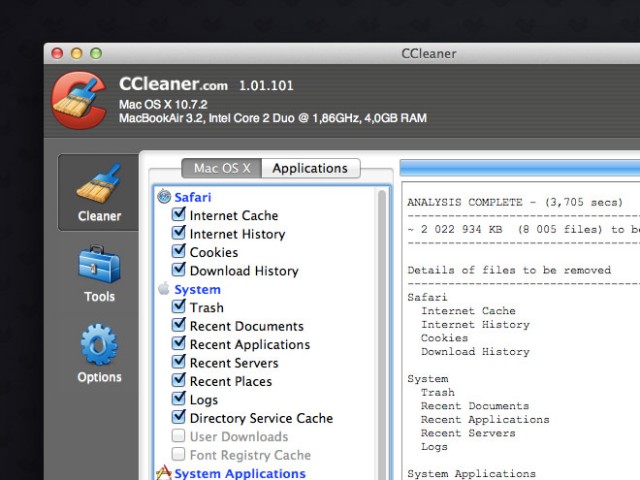The image size is (640, 480).
Task: Click 'Recent Servers' in results pane
Action: point(468,433)
